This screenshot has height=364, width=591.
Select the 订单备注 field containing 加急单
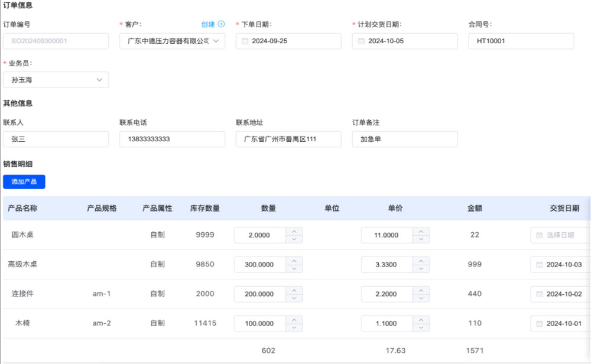(x=404, y=139)
